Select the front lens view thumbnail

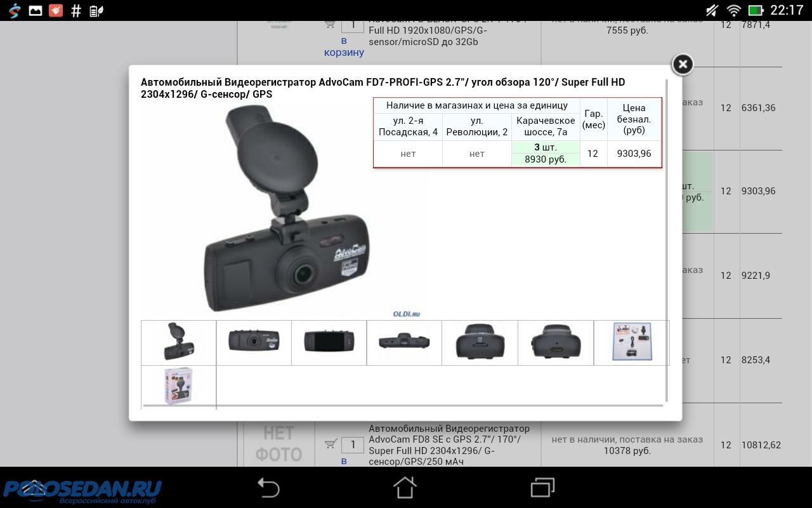[254, 341]
